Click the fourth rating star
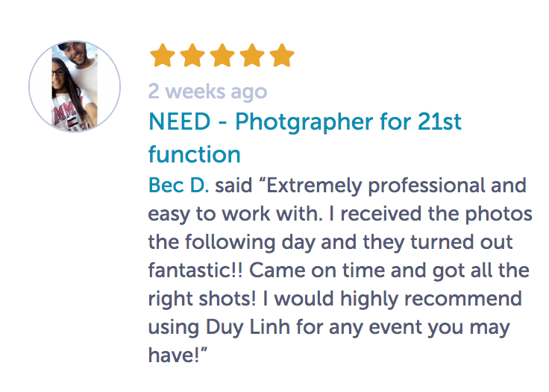 pos(252,56)
